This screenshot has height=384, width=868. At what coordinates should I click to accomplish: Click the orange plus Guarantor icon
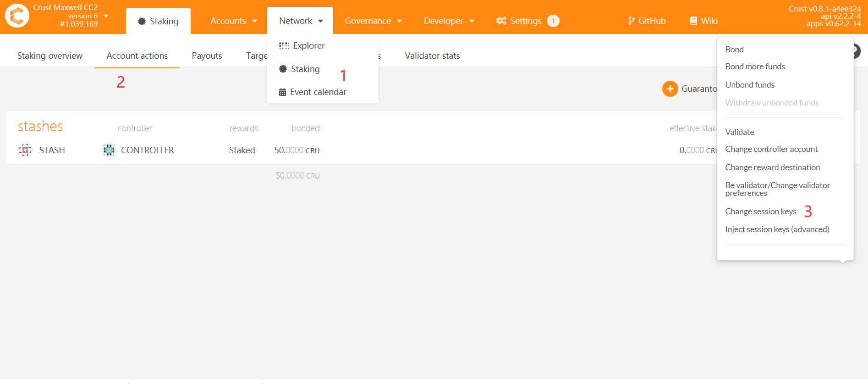(670, 89)
